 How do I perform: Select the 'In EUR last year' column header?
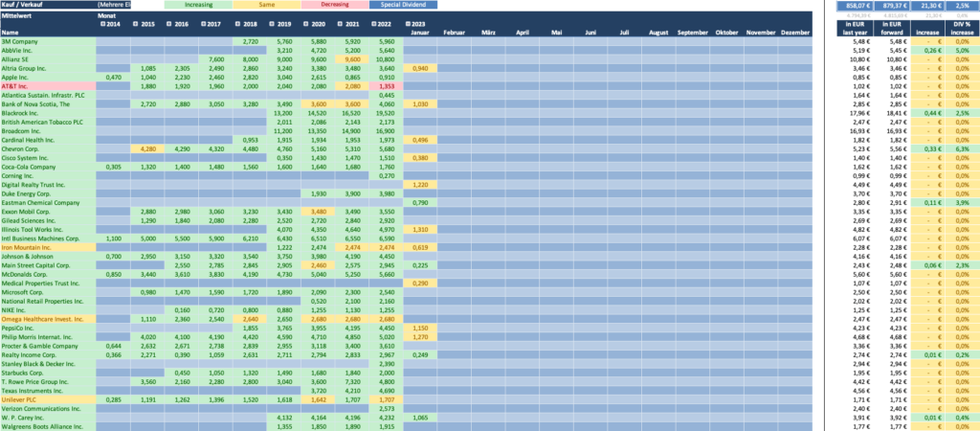[x=853, y=28]
